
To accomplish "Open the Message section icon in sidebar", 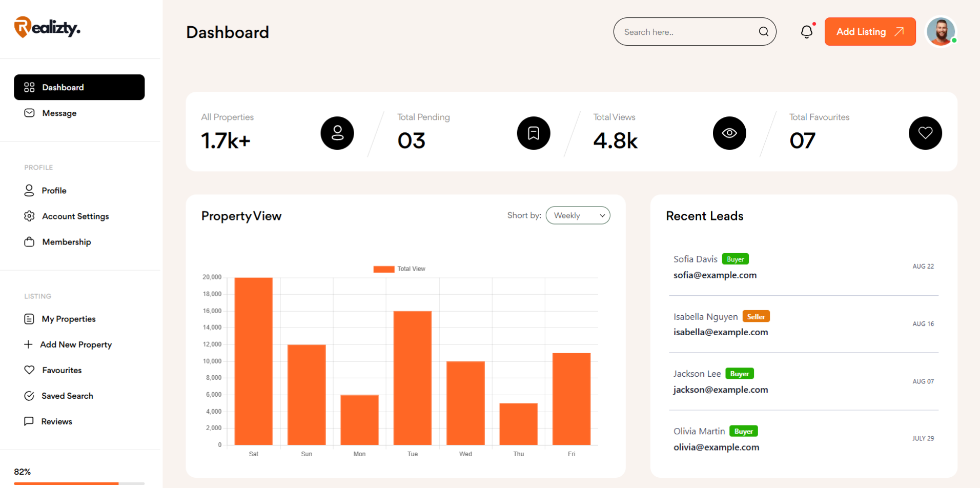I will (29, 113).
